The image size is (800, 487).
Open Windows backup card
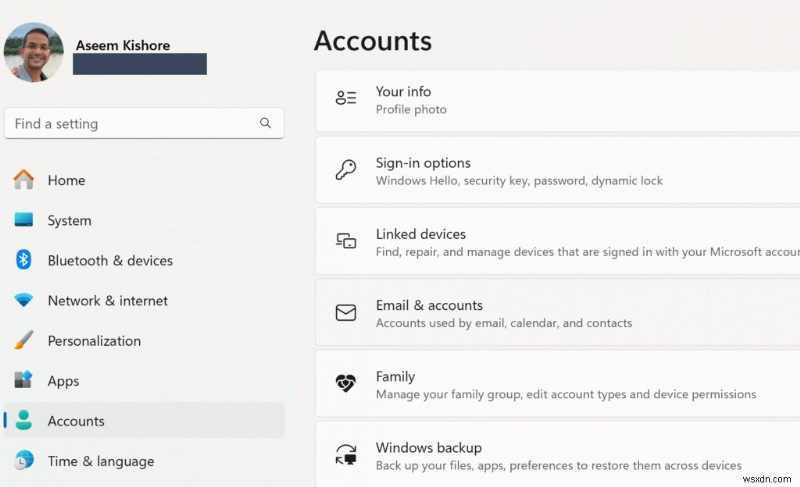pos(558,454)
